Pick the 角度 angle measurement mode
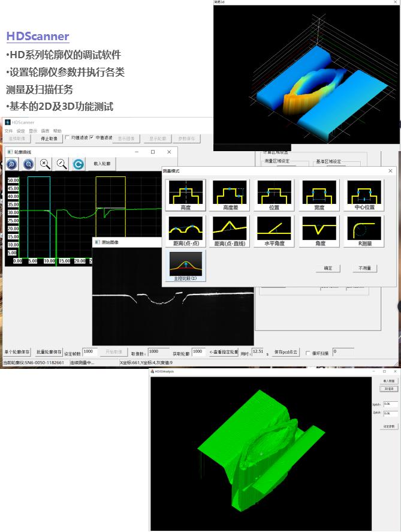This screenshot has width=401, height=532. click(319, 231)
